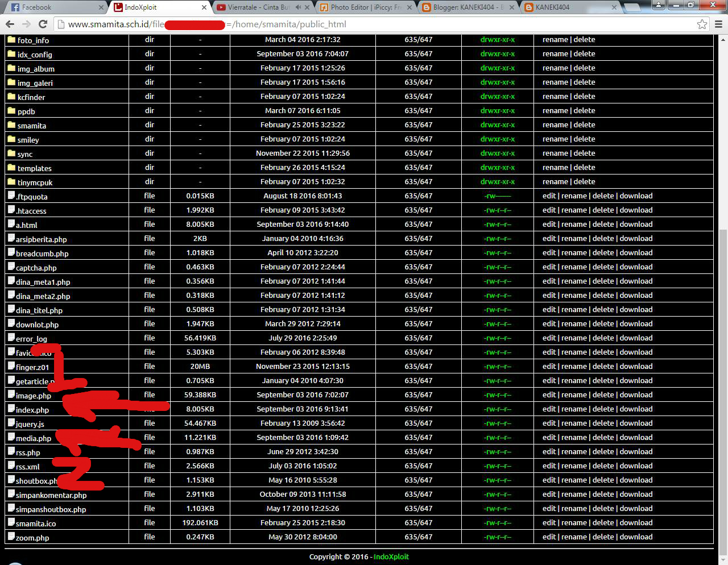
Task: Click download for error_log file
Action: coord(636,338)
